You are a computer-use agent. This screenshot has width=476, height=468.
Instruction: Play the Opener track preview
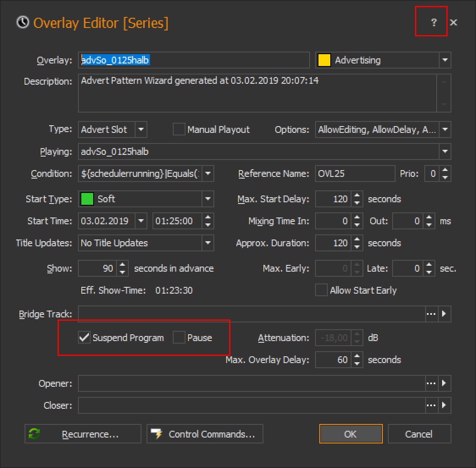(444, 383)
